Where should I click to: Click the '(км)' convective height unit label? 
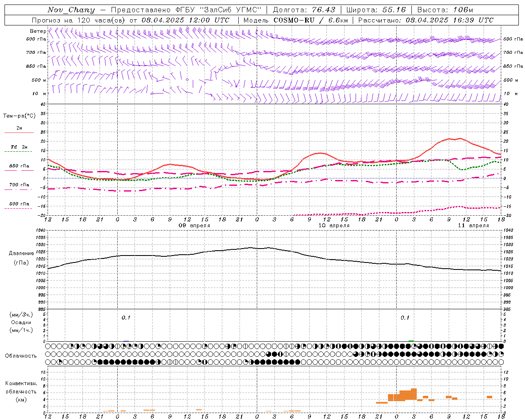21,399
